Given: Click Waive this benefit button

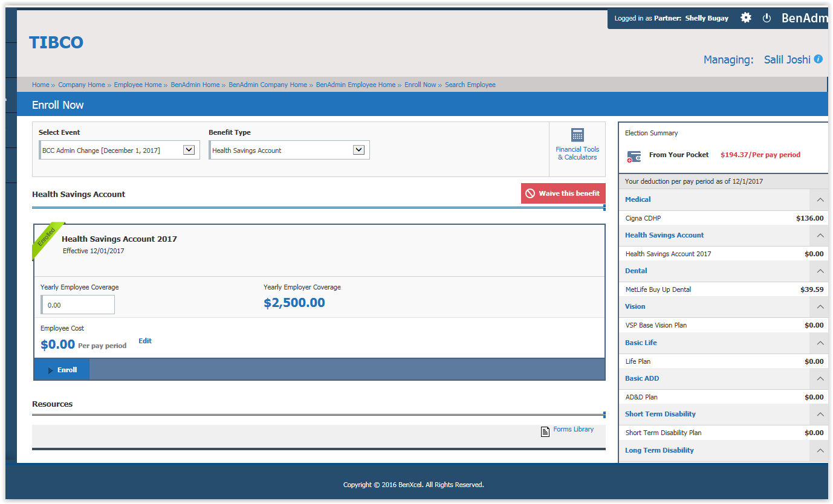Looking at the screenshot, I should (x=563, y=193).
